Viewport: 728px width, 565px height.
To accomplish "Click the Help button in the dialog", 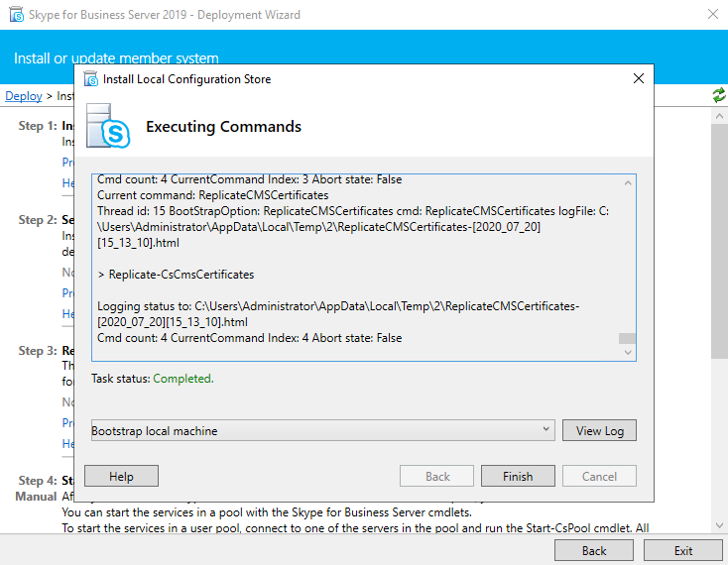I will (121, 476).
